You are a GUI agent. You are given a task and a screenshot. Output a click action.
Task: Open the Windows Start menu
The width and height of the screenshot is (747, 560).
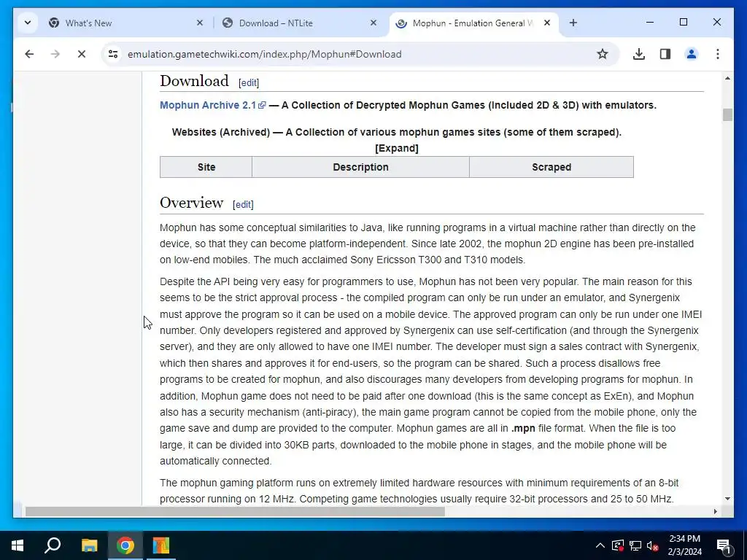[x=18, y=545]
